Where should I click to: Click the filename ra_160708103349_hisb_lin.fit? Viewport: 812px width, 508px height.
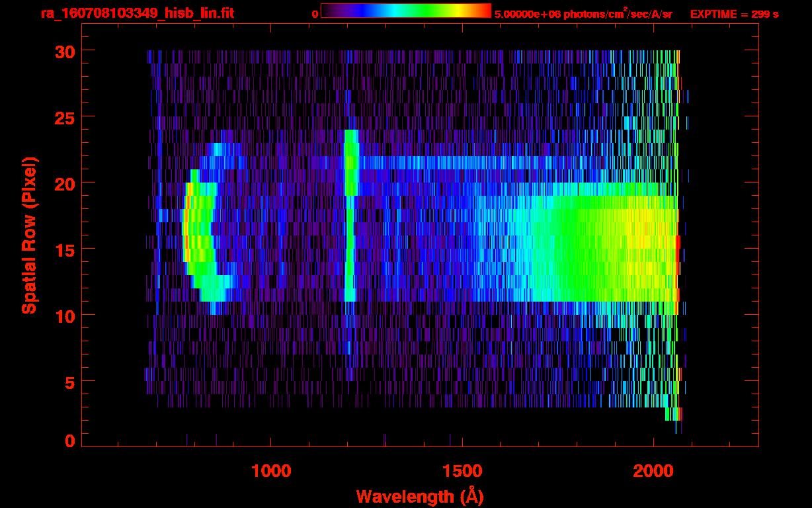click(137, 13)
